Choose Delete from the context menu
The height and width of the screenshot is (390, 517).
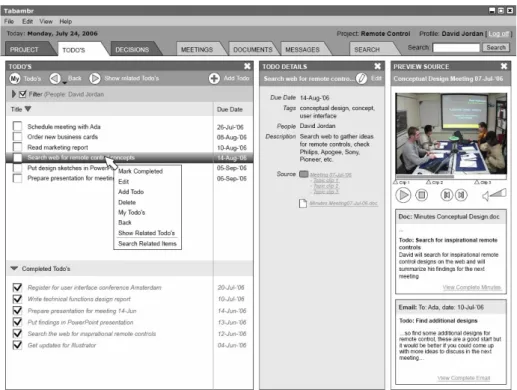coord(127,202)
